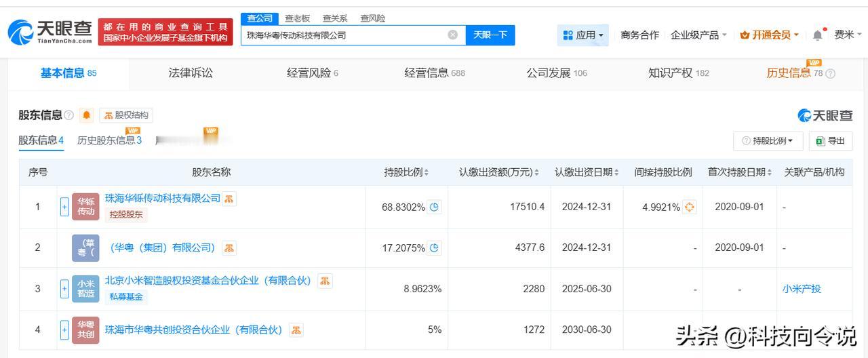Clear the search box with the X icon
Image resolution: width=868 pixels, height=358 pixels.
[x=453, y=35]
